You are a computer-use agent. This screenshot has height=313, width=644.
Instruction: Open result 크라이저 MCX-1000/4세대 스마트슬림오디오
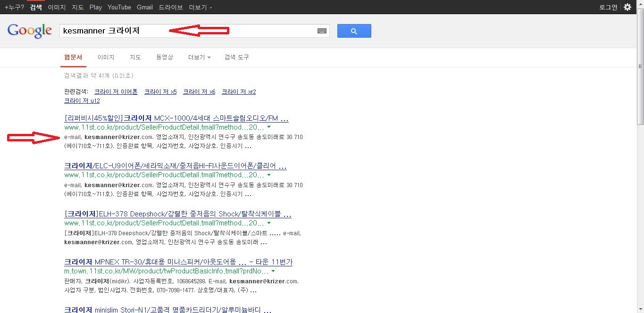click(176, 118)
